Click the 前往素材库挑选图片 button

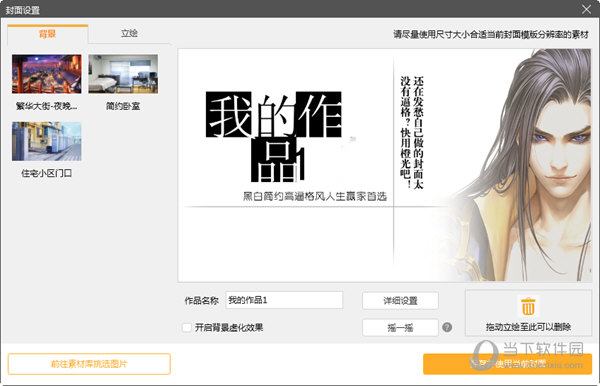tap(89, 364)
